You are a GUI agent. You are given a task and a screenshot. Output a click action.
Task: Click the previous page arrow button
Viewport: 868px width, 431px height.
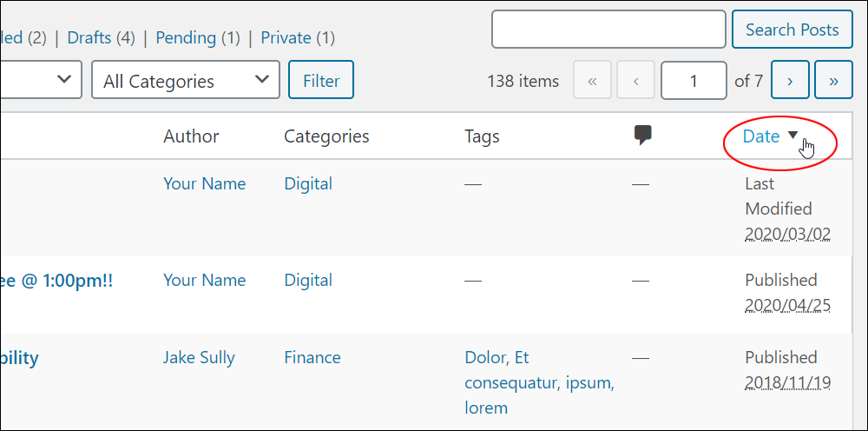tap(636, 80)
